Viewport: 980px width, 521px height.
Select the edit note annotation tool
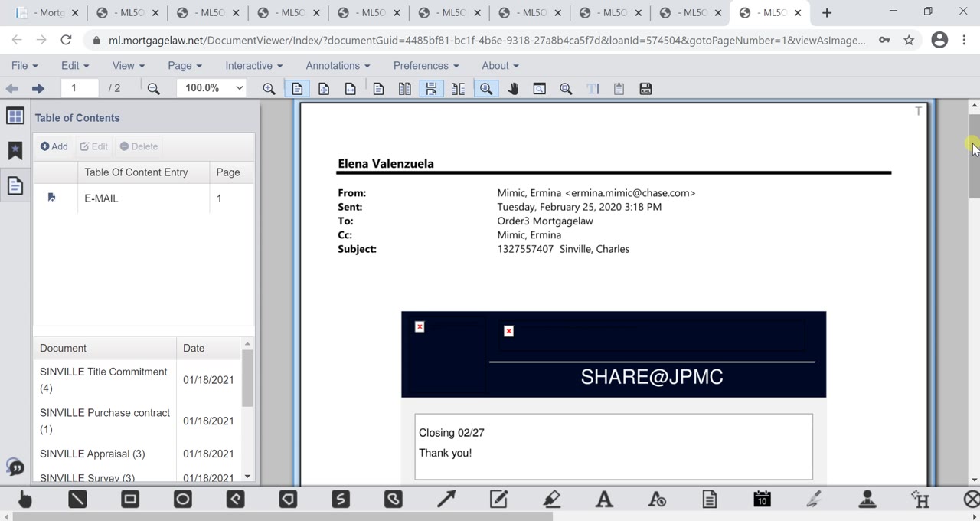[498, 500]
